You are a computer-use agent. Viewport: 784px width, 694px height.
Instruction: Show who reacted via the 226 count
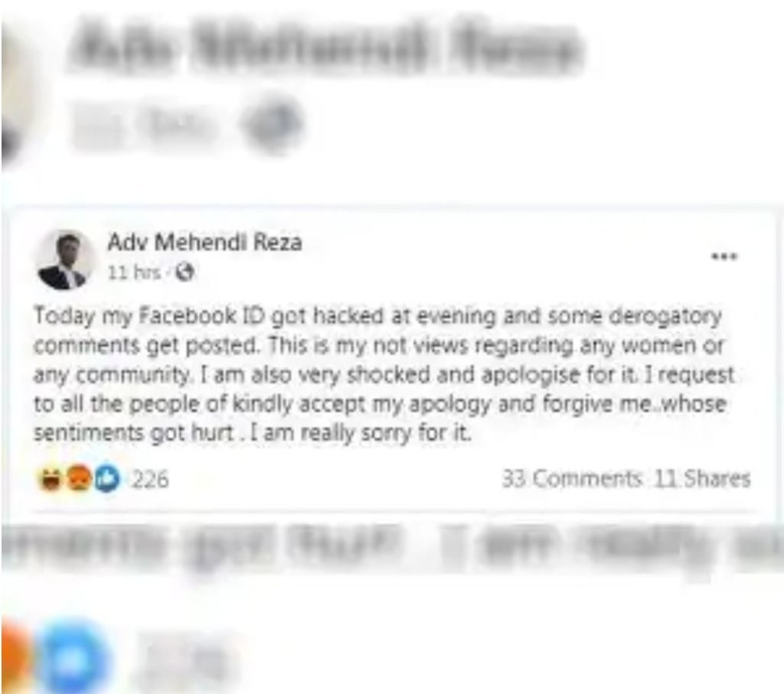click(x=149, y=479)
